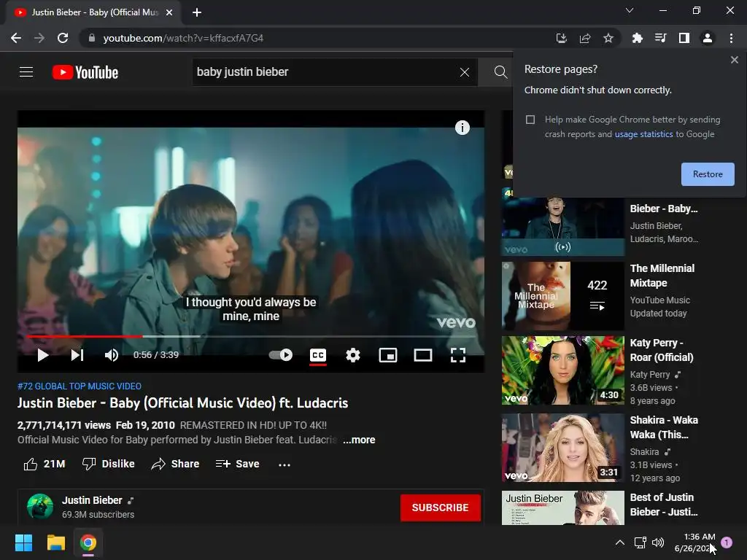Open more actions three-dot menu below video
This screenshot has height=560, width=747.
coord(285,464)
